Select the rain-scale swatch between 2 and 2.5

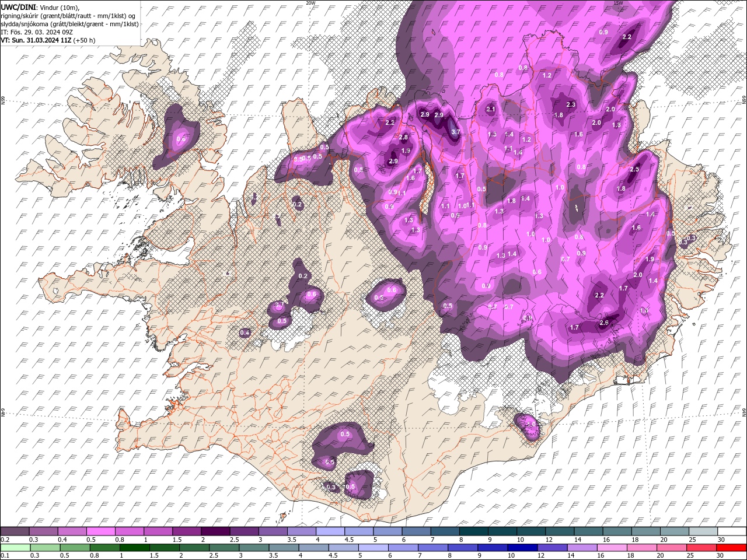[194, 548]
